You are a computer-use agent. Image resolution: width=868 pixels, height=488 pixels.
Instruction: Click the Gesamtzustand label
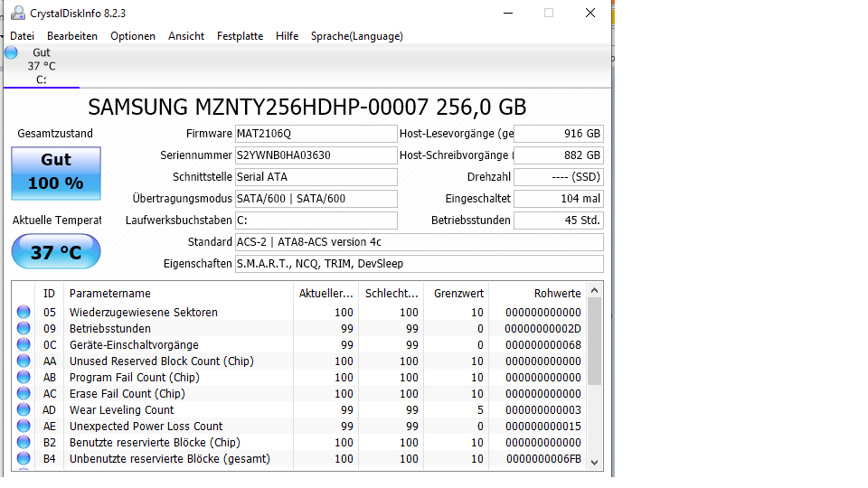tap(55, 134)
